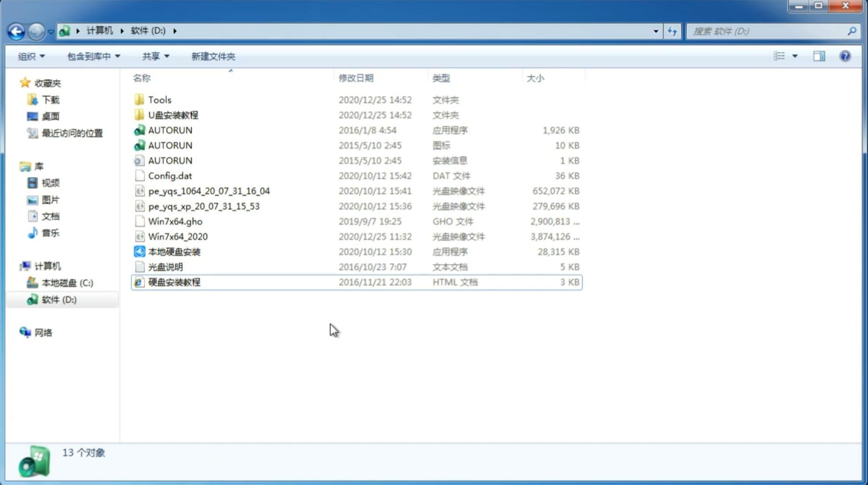The image size is (868, 485).
Task: Open 光盘说明 text document
Action: pyautogui.click(x=165, y=266)
